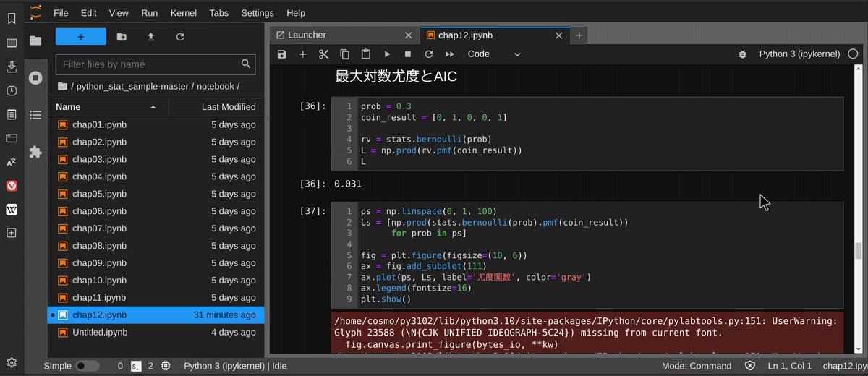Sort files by Name column header
Viewport: 868px width, 376px height.
tap(109, 106)
